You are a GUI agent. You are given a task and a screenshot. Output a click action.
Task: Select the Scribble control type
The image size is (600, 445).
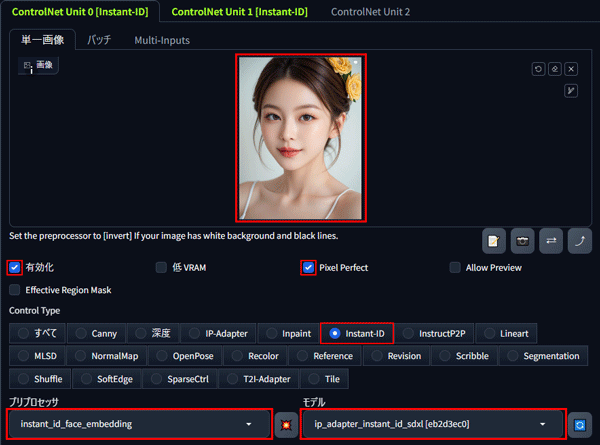[464, 356]
